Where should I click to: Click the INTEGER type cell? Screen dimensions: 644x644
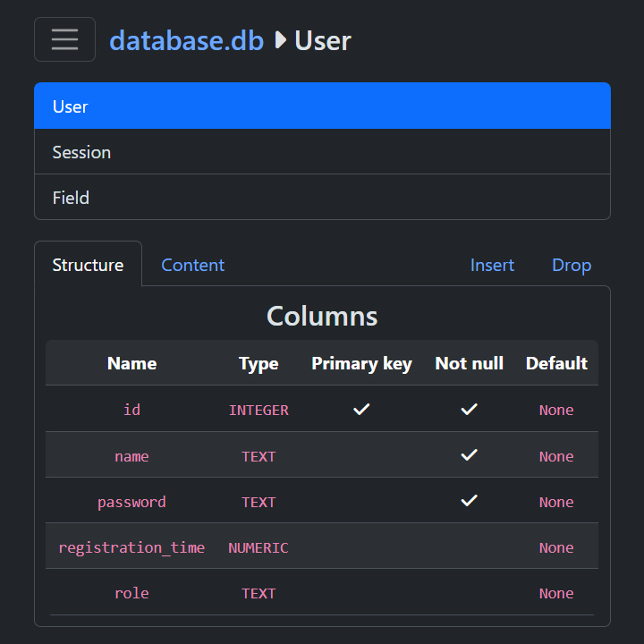click(258, 410)
